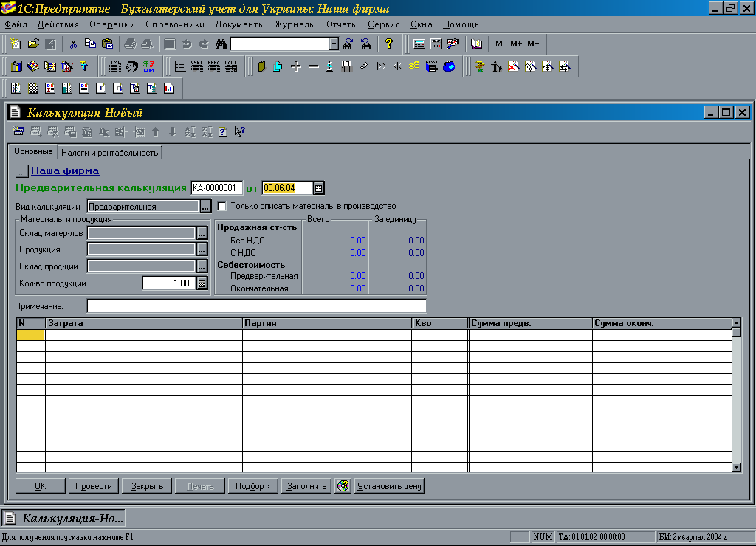Open the Продукция selection button
This screenshot has height=546, width=756.
202,249
